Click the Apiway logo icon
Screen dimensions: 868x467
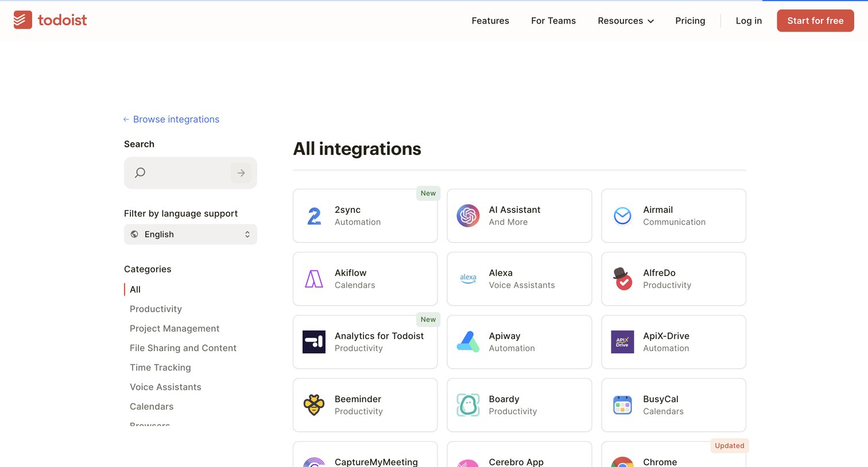tap(468, 342)
